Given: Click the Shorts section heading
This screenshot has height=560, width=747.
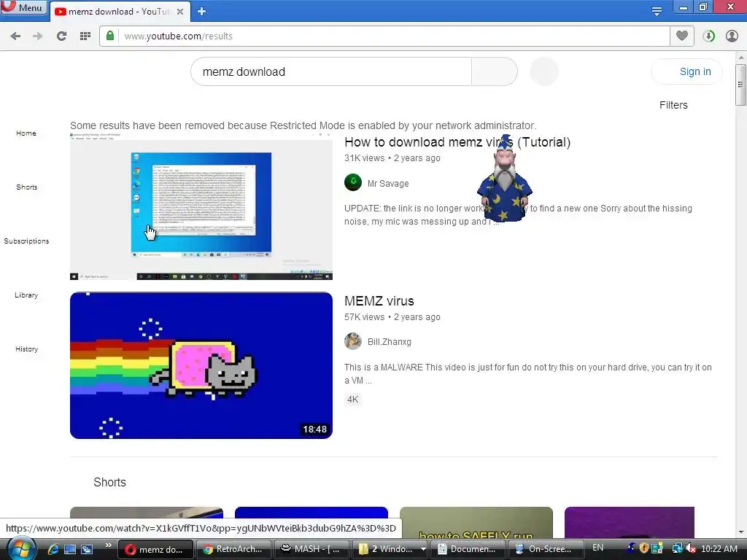Looking at the screenshot, I should point(109,483).
